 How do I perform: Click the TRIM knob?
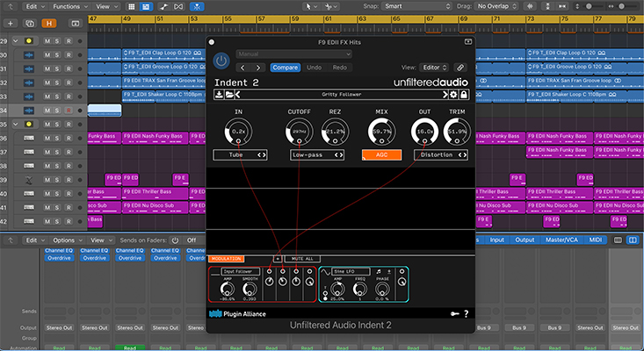(457, 132)
